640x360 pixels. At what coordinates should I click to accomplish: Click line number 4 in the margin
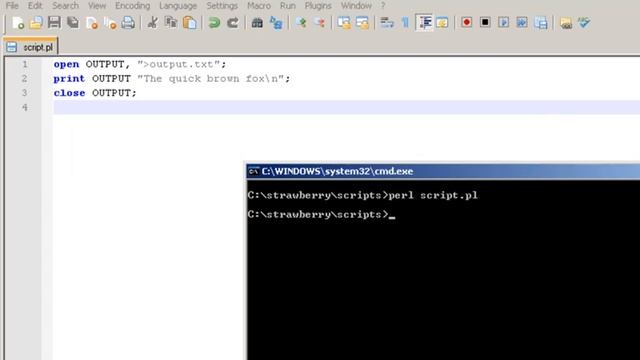[25, 107]
